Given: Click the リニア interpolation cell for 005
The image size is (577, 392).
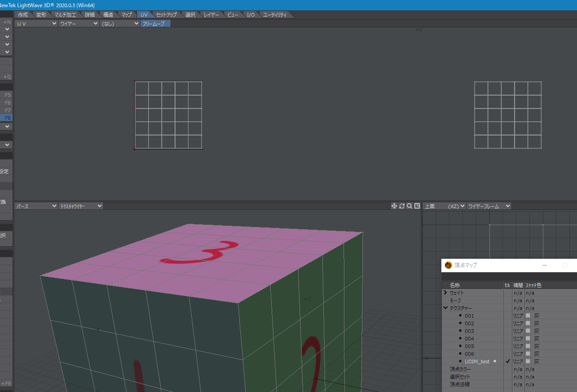Looking at the screenshot, I should pyautogui.click(x=518, y=346).
